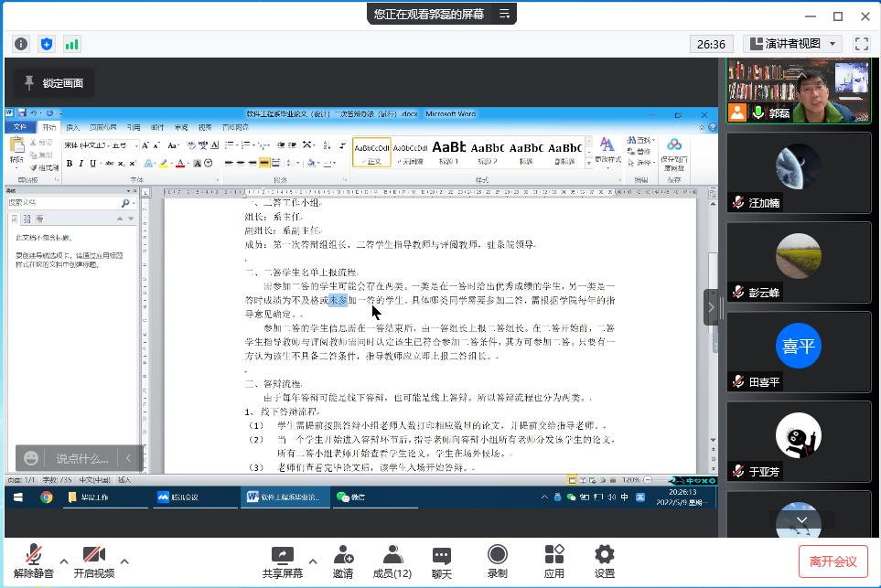Switch to the Word 页面布局 tab

pos(102,127)
